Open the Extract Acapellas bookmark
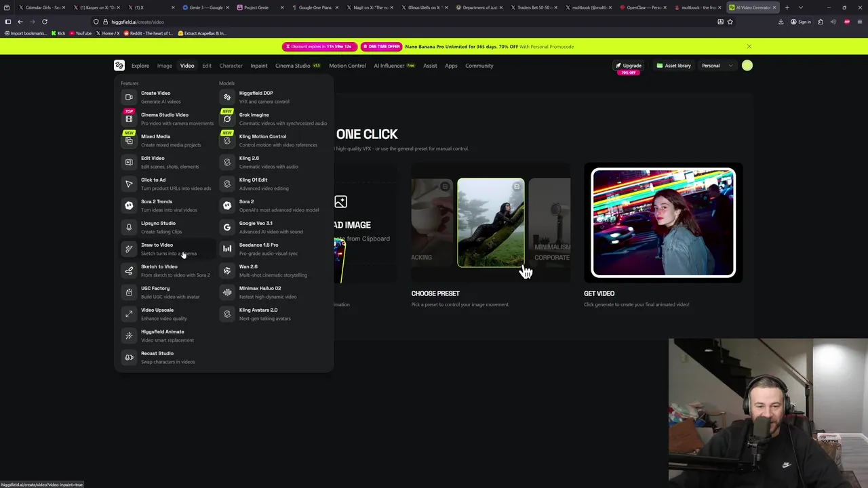 202,33
